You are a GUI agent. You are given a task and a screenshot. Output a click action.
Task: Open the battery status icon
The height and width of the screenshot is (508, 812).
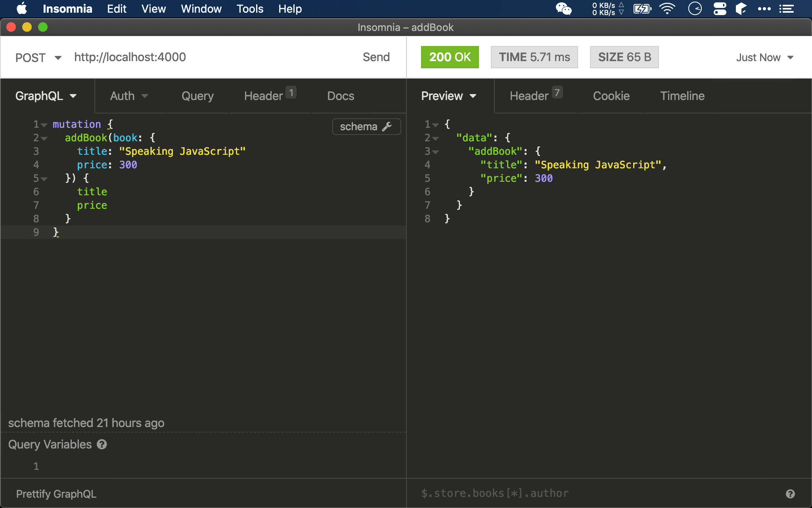pyautogui.click(x=642, y=9)
